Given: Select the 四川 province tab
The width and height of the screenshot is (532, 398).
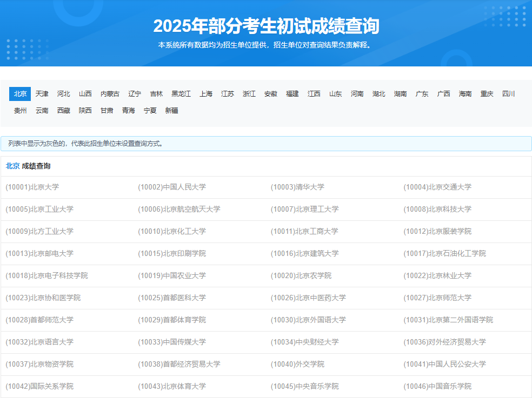Looking at the screenshot, I should 509,94.
